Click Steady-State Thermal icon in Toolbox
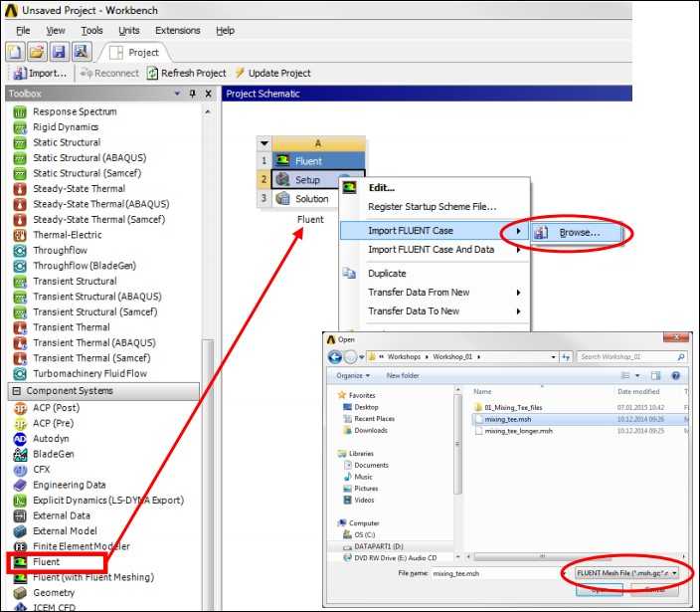The image size is (700, 612). (x=20, y=189)
